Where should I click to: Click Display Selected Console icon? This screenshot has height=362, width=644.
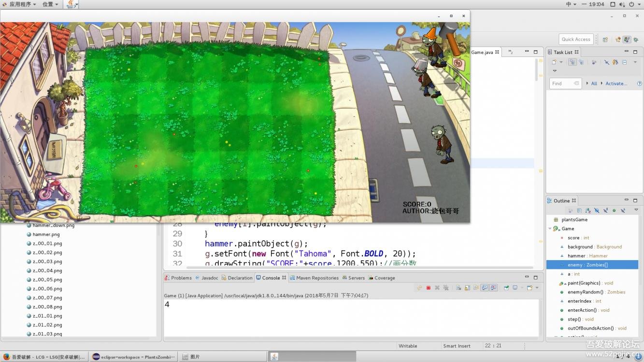click(515, 288)
